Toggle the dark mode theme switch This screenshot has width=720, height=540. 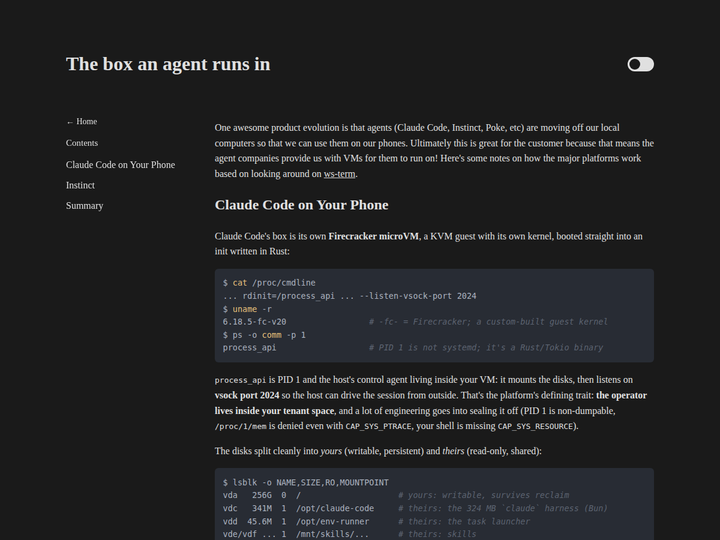coord(641,64)
